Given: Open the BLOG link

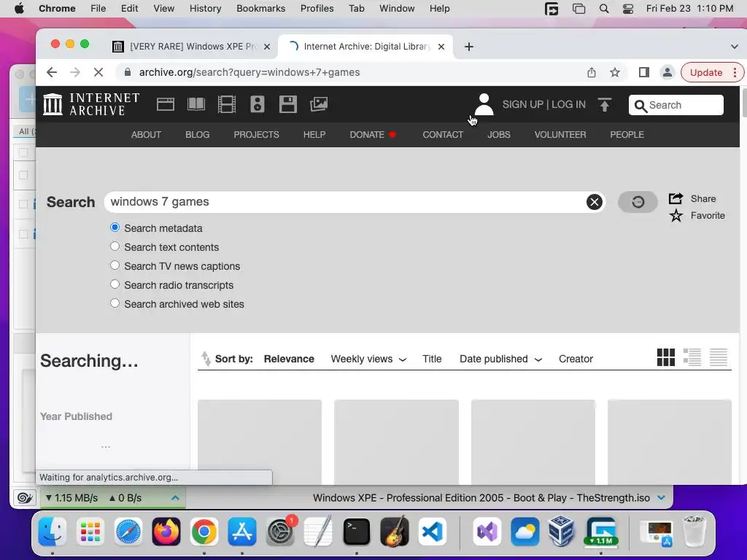Looking at the screenshot, I should pyautogui.click(x=197, y=135).
